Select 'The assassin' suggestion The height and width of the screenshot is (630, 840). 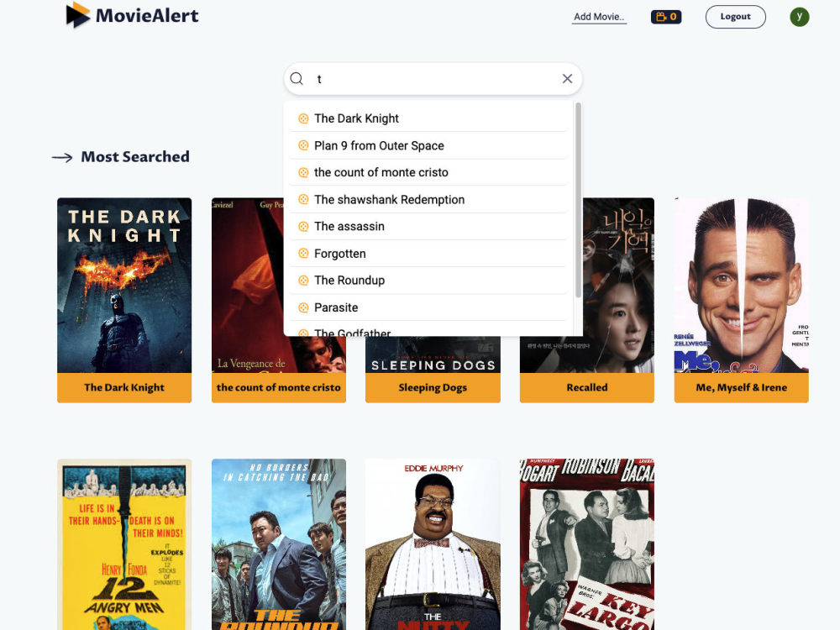(428, 227)
